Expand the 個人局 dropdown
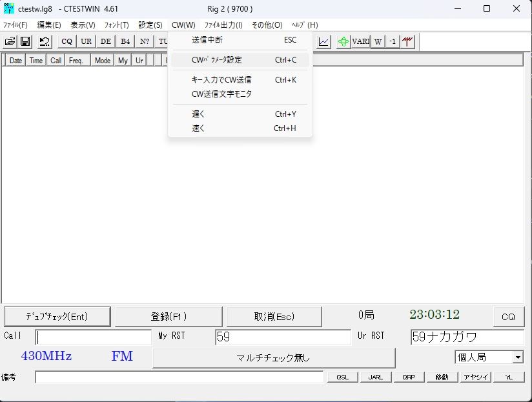The height and width of the screenshot is (402, 532). pos(518,357)
